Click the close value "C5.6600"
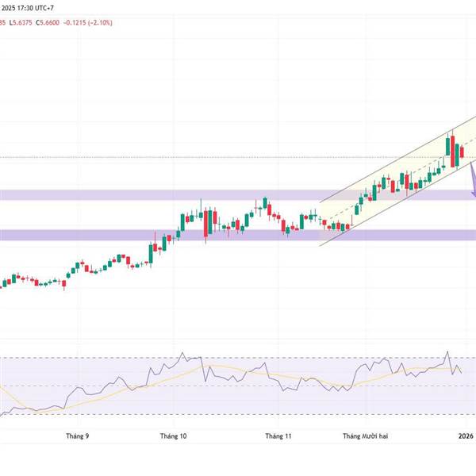 point(48,23)
